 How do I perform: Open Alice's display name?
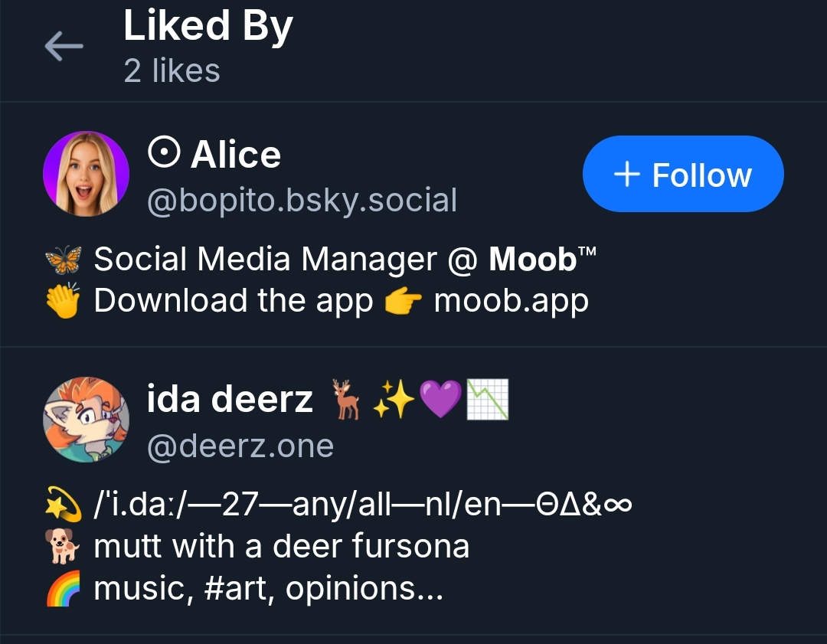pos(235,155)
